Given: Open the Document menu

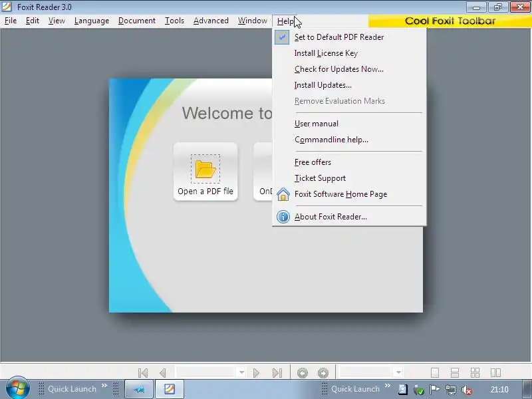Looking at the screenshot, I should pyautogui.click(x=137, y=21).
